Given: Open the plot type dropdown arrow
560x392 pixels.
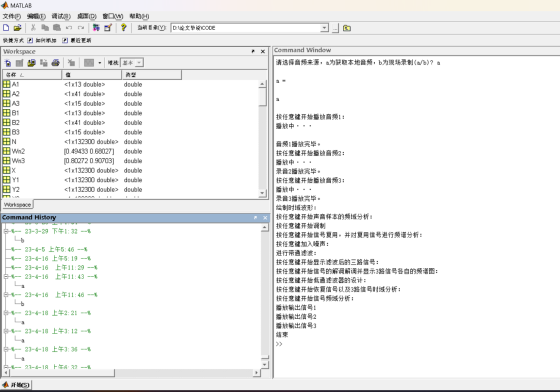Looking at the screenshot, I should coord(100,63).
